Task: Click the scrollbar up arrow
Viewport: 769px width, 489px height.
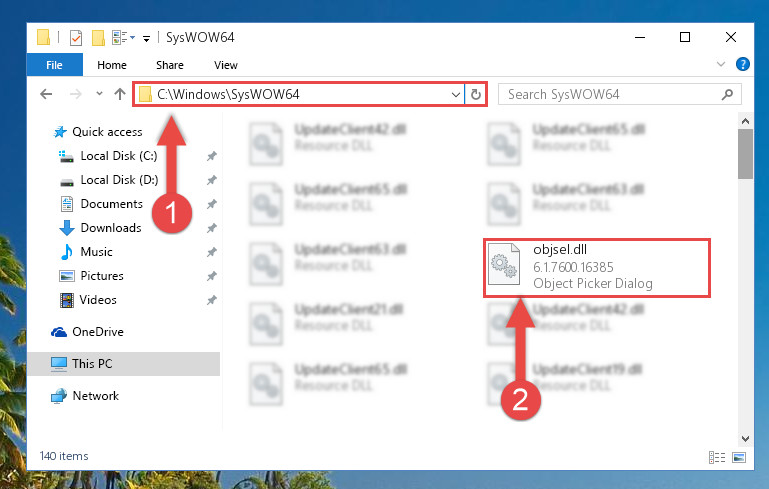Action: [x=745, y=121]
